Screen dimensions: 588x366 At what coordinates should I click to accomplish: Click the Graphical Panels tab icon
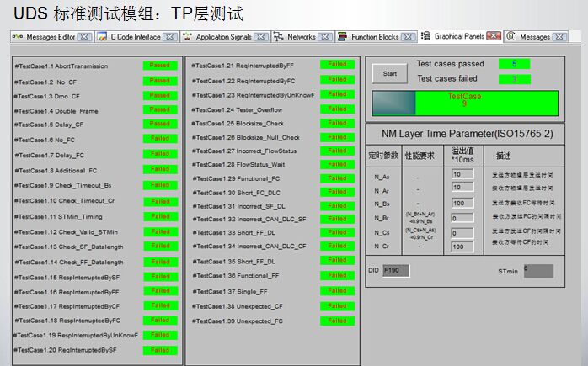(426, 37)
